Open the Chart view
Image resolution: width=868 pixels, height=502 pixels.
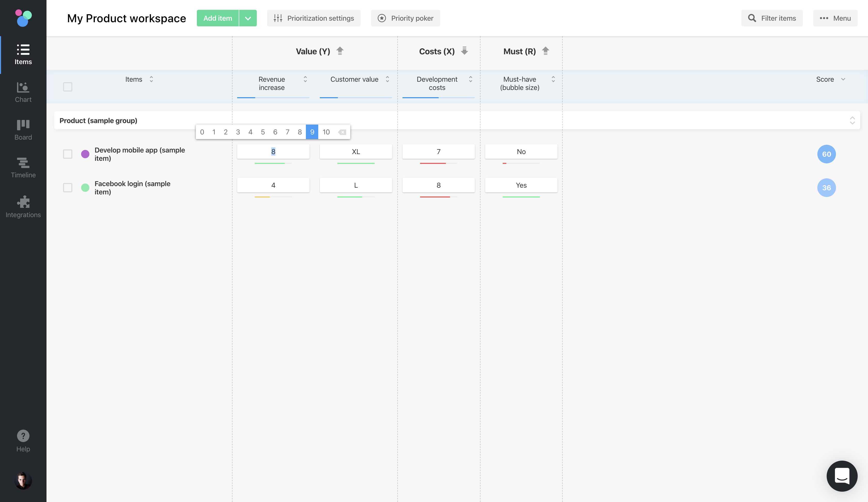pyautogui.click(x=23, y=92)
